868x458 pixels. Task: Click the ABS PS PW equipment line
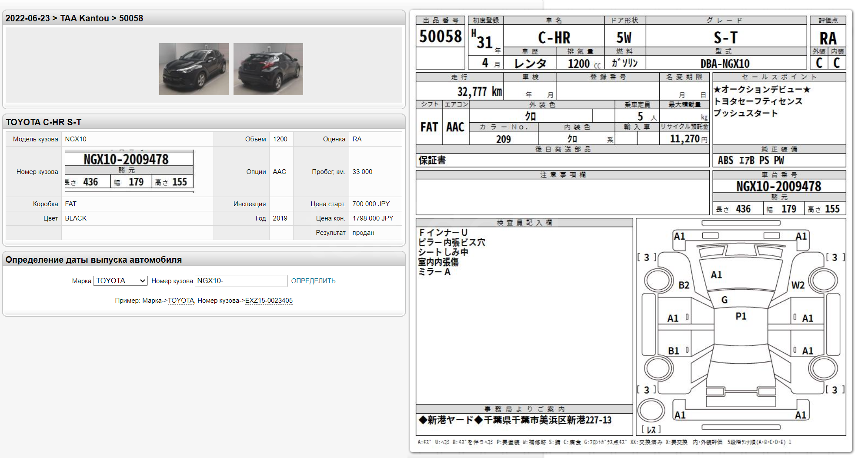point(751,160)
